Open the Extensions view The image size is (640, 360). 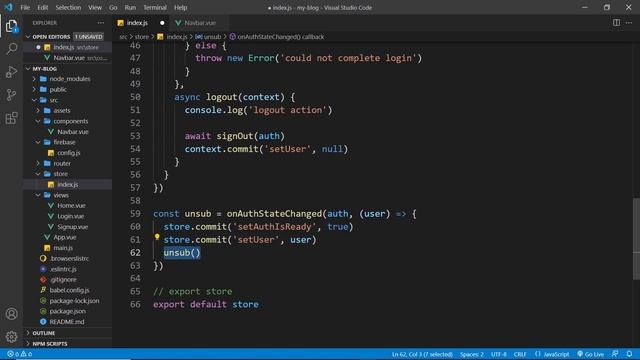point(11,118)
